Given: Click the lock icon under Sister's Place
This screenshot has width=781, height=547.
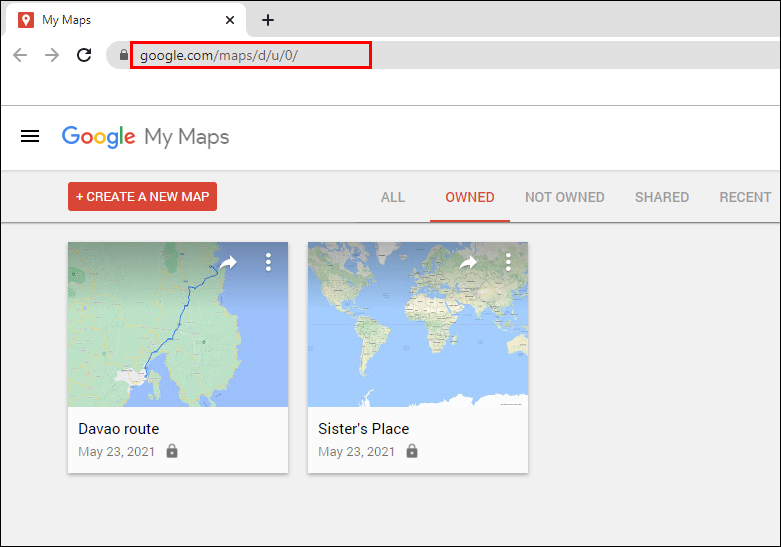Looking at the screenshot, I should (x=412, y=451).
